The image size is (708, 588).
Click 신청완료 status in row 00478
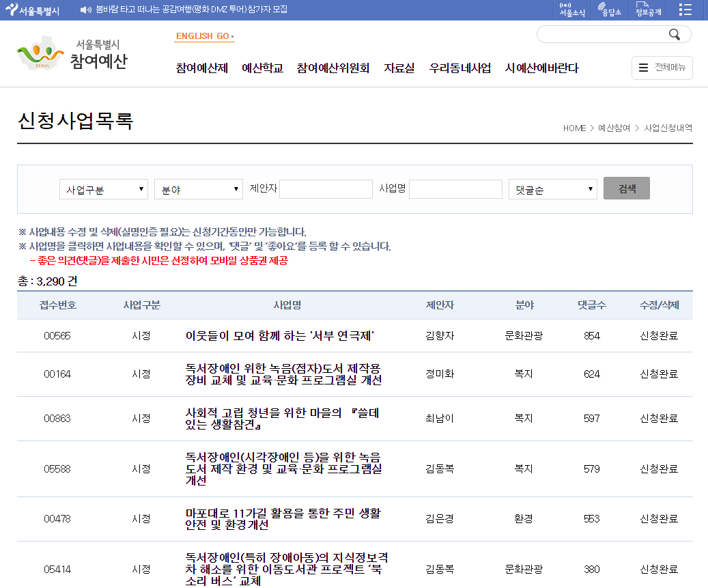[x=660, y=518]
